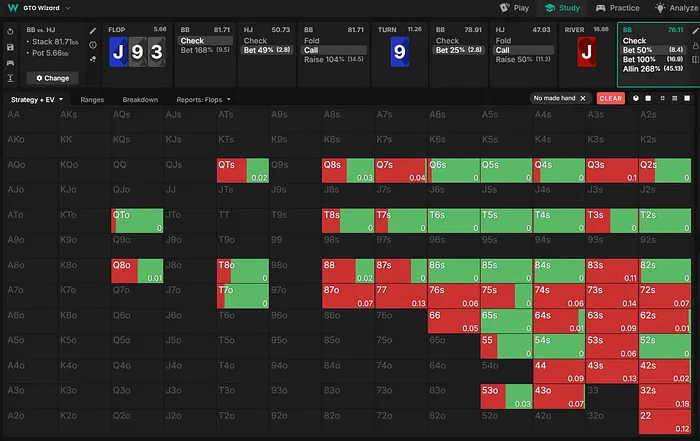Switch to the Ranges tab
700x441 pixels.
pos(92,100)
